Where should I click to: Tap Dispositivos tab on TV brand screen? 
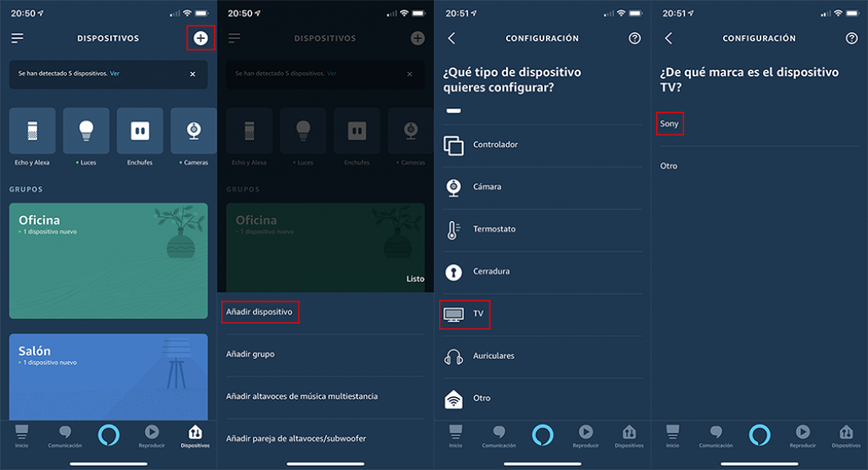[846, 436]
